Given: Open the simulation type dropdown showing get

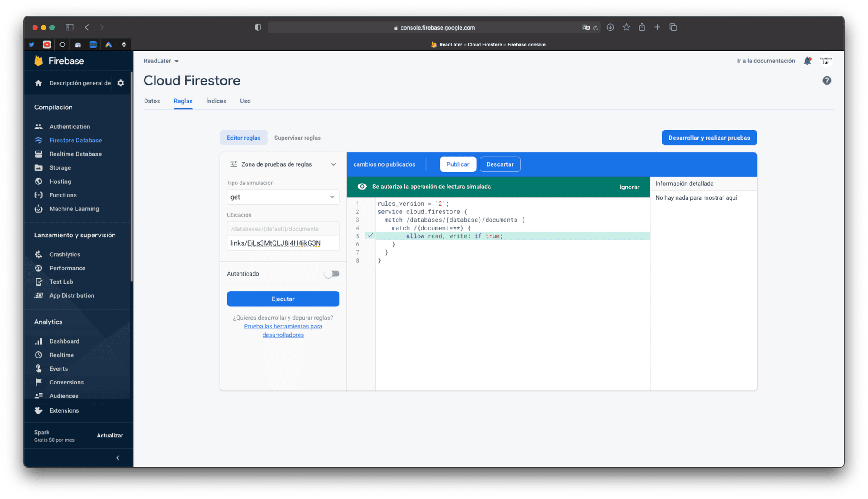Looking at the screenshot, I should (283, 197).
